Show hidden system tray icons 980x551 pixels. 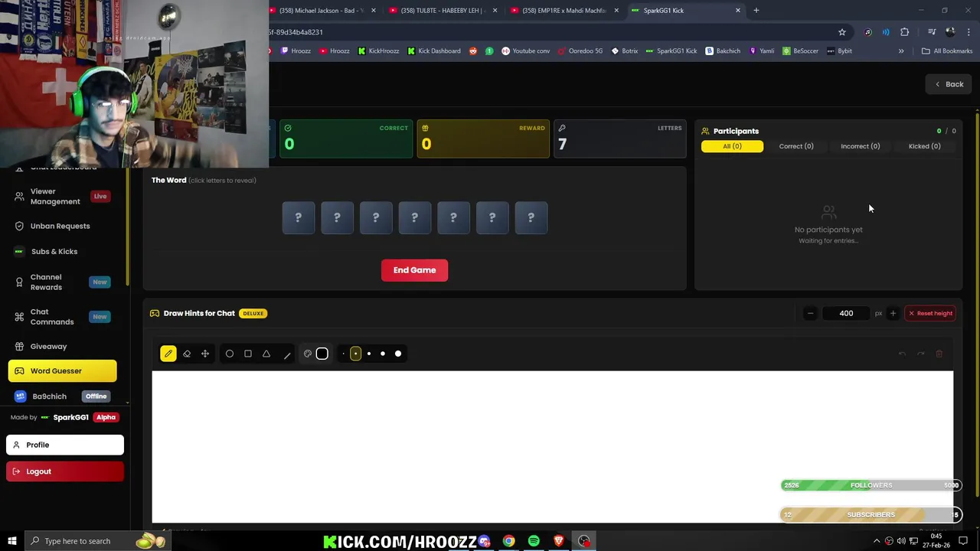(x=877, y=541)
